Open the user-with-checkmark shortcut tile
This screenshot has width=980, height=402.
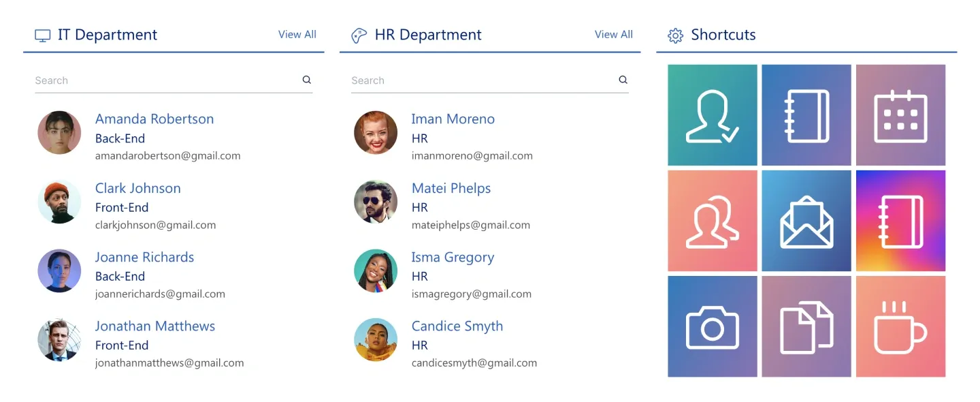coord(713,115)
